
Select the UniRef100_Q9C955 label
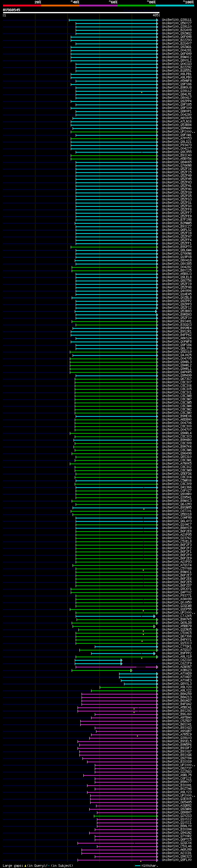point(177,152)
